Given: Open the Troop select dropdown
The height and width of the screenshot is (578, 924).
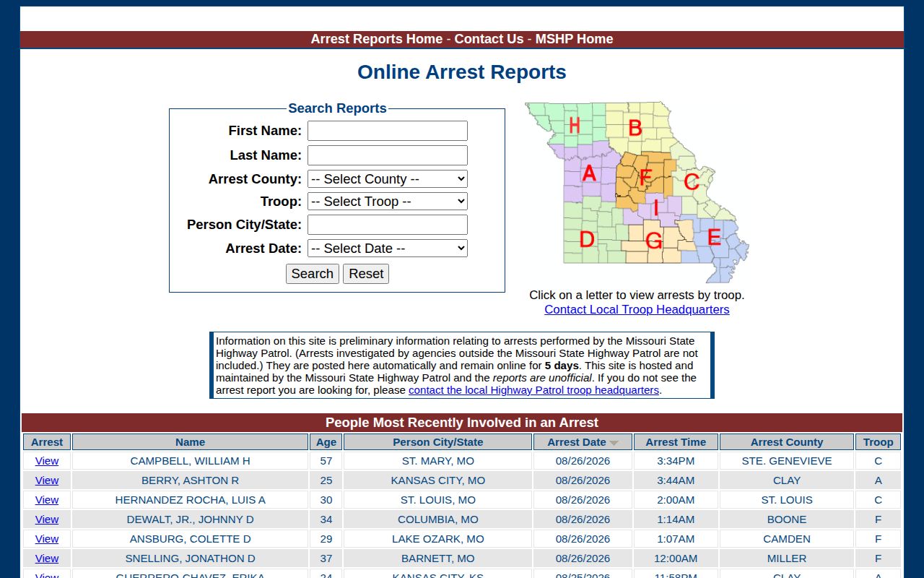Looking at the screenshot, I should (388, 202).
